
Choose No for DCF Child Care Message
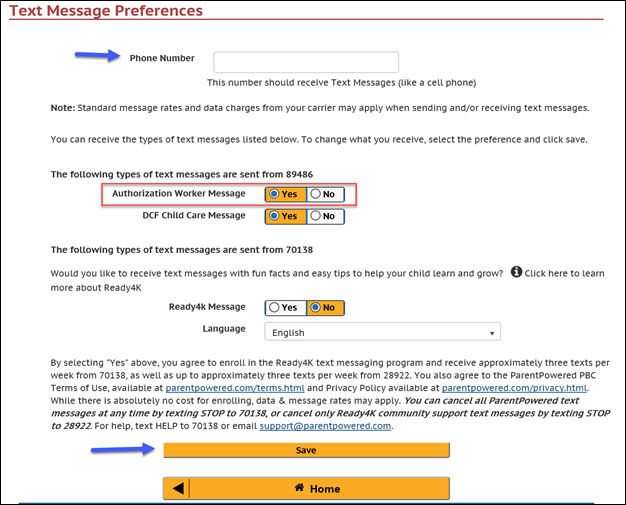[x=325, y=216]
